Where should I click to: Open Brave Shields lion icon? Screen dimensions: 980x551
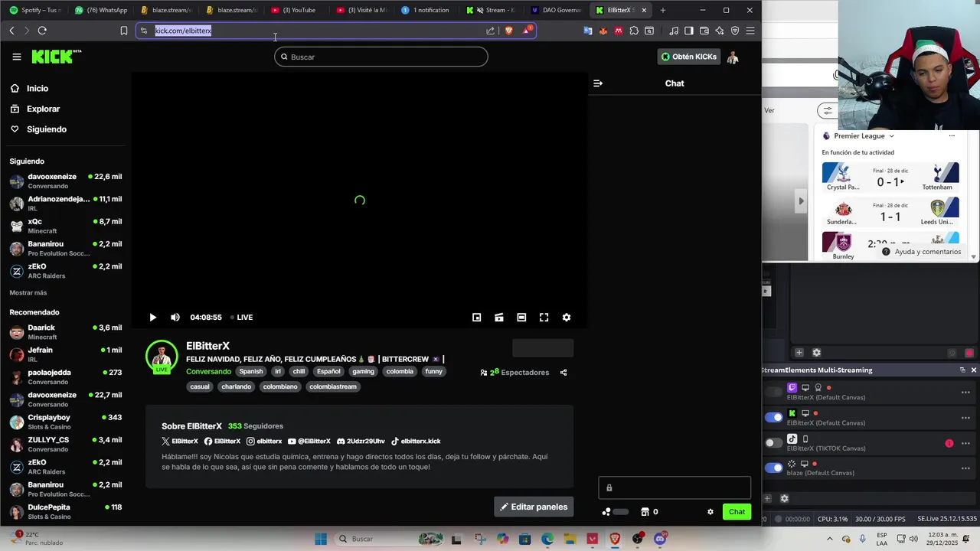tap(509, 31)
